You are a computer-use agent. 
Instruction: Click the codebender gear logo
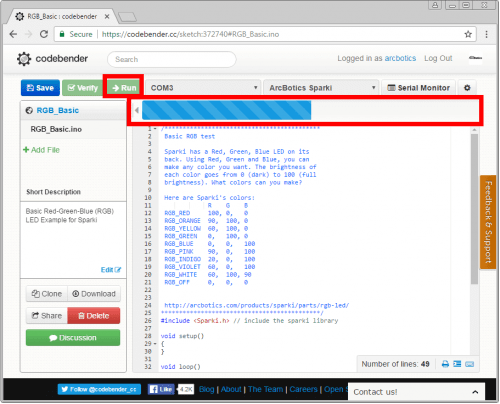(24, 59)
